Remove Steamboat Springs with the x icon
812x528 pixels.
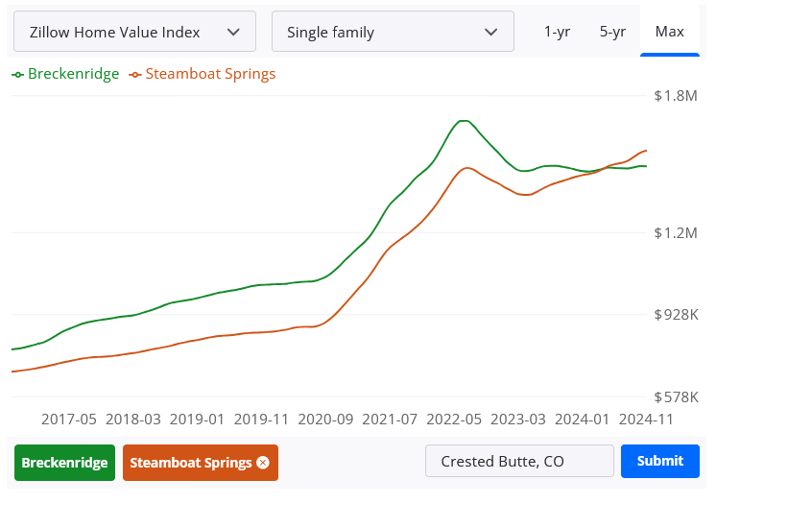pos(263,463)
